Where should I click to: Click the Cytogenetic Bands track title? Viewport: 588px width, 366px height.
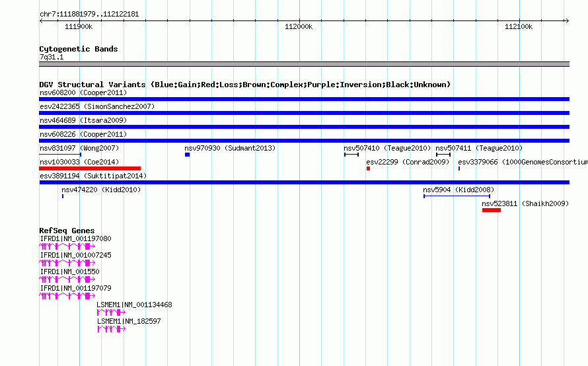click(x=79, y=49)
